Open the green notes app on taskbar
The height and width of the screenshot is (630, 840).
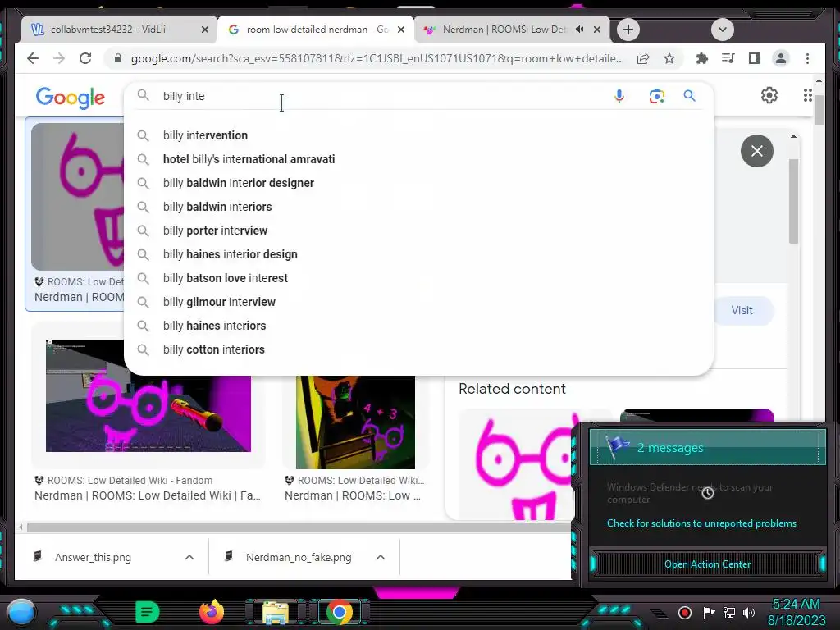click(147, 612)
